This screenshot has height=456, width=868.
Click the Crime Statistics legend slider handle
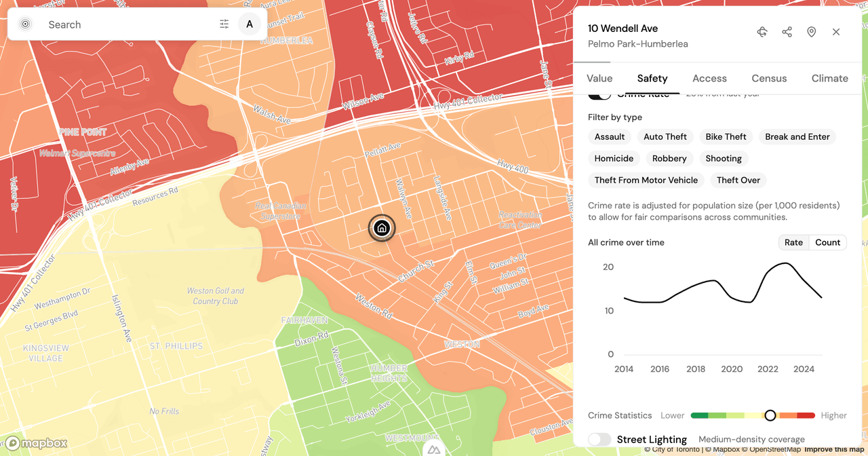pyautogui.click(x=770, y=415)
